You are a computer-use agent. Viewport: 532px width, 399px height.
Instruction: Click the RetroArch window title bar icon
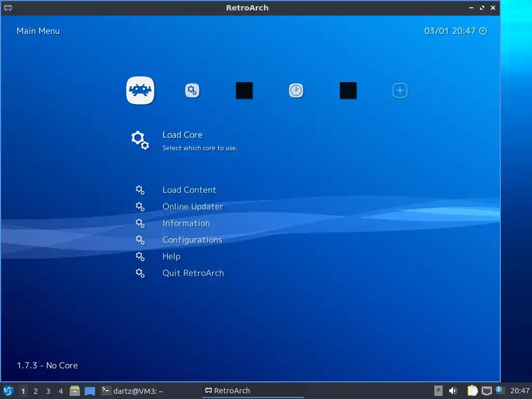coord(8,8)
